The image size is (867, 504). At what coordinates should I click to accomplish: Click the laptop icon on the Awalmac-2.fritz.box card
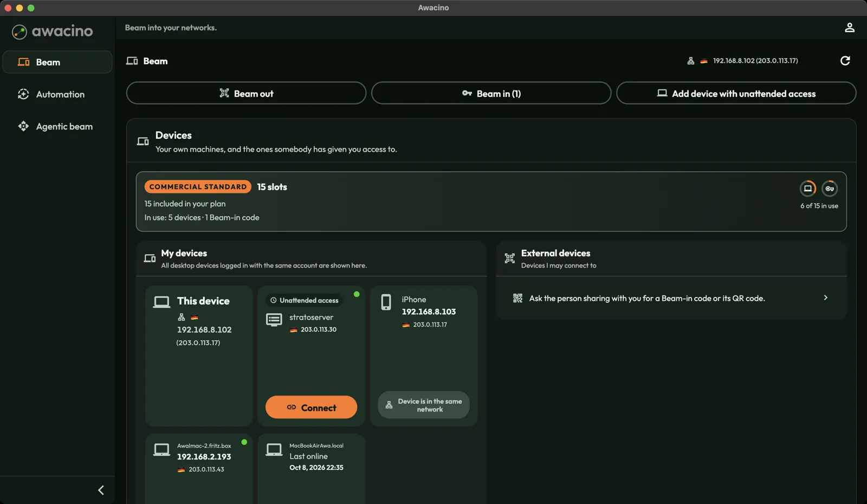click(161, 450)
